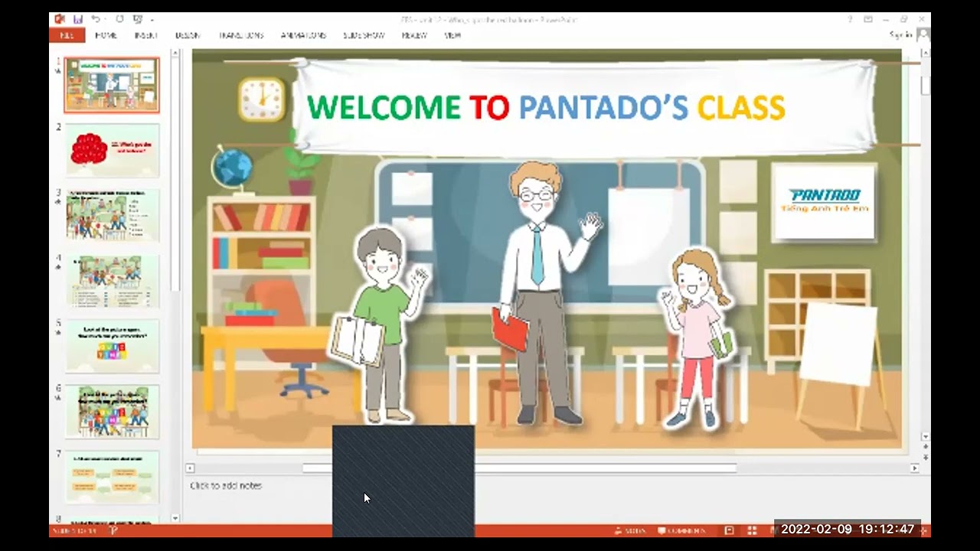Click the Redo/Repeat icon in Quick Access Toolbar
980x551 pixels.
pos(119,19)
